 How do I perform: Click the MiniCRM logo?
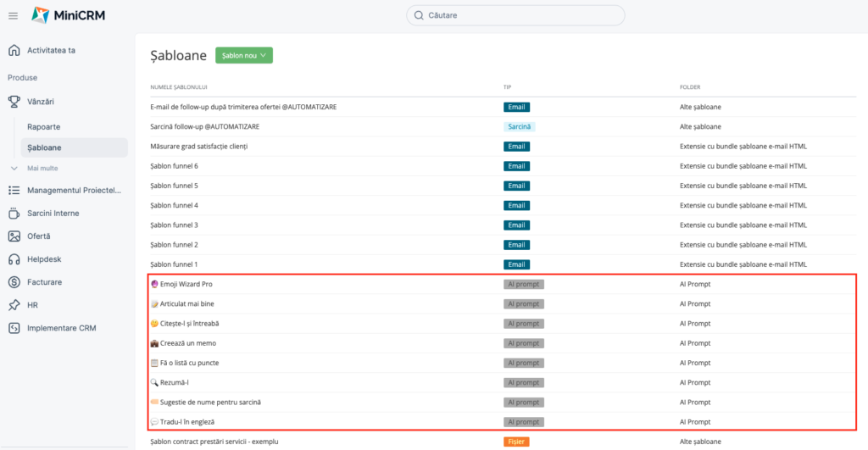coord(68,15)
